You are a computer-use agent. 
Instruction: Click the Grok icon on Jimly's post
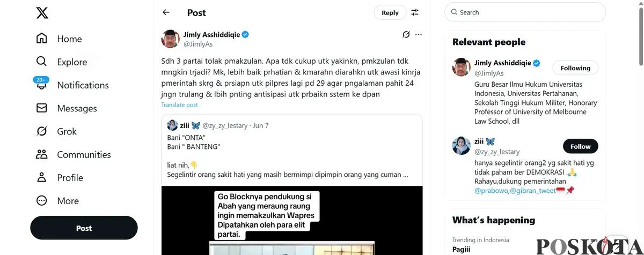point(406,34)
